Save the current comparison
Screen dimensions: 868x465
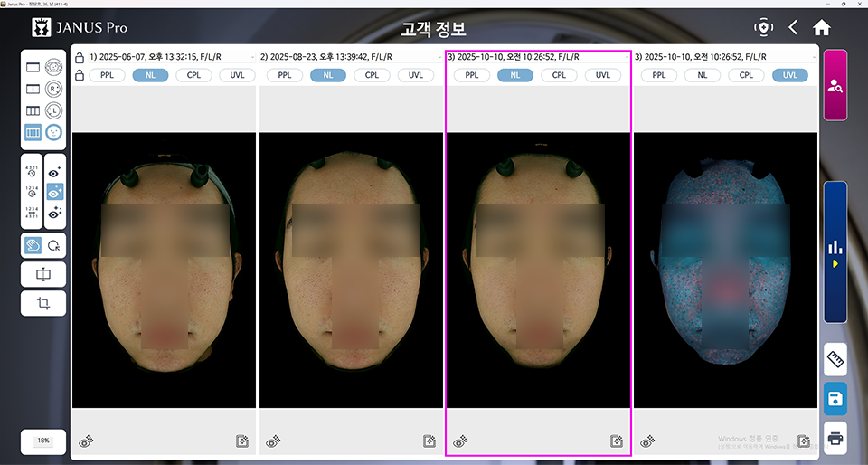click(835, 399)
